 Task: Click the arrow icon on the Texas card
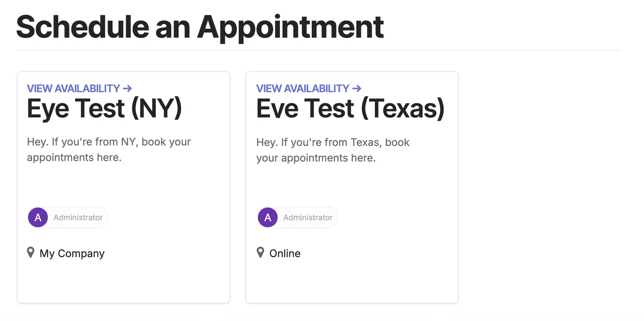pos(357,89)
